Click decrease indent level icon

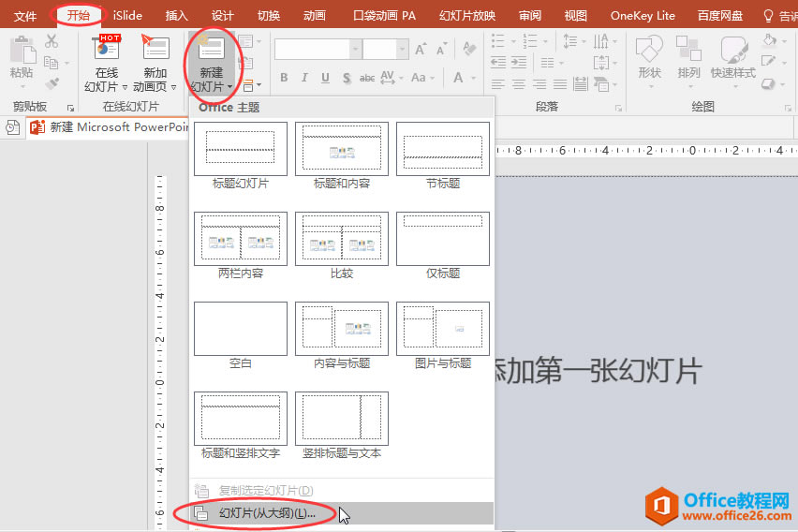click(497, 63)
